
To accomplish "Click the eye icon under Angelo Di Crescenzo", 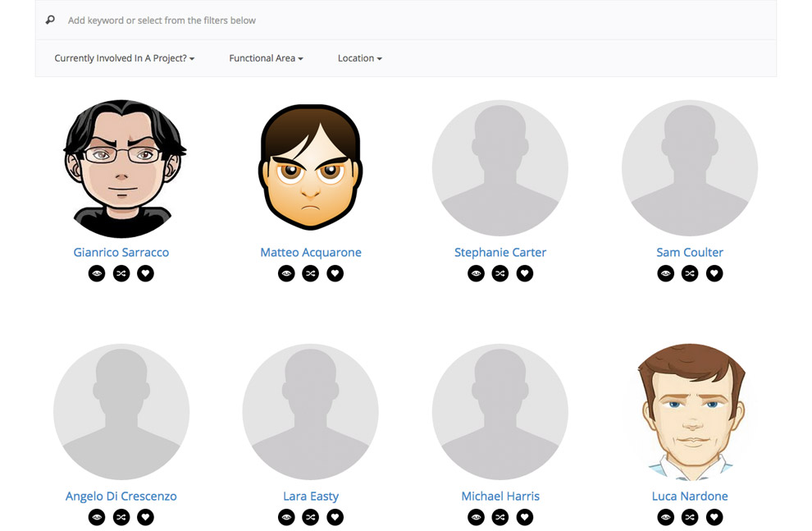I will tap(97, 517).
